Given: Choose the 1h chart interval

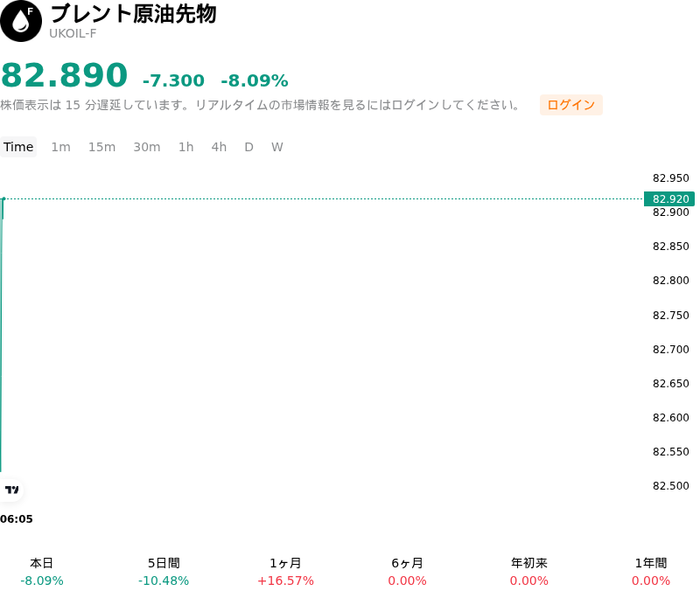Looking at the screenshot, I should 186,147.
